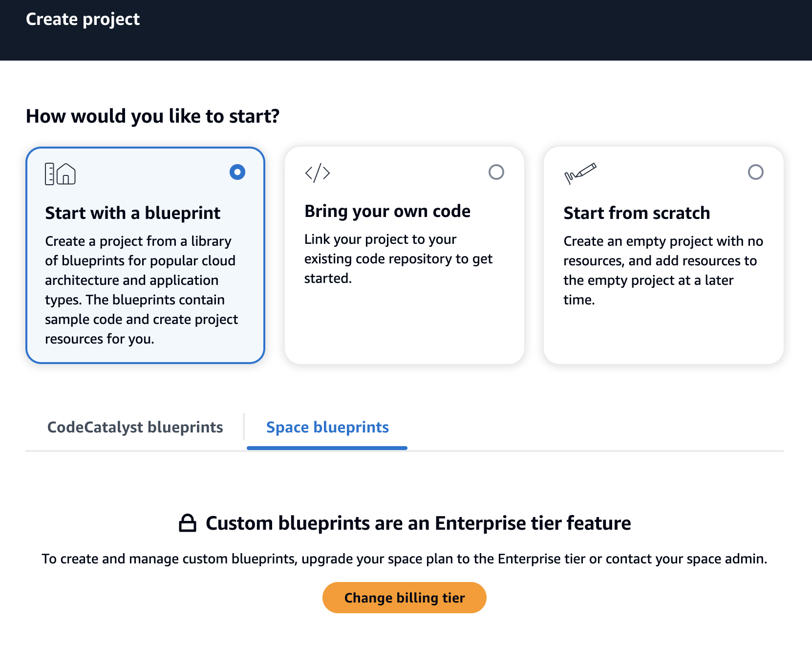Switch to the Space blueprints tab
812x646 pixels.
click(x=327, y=427)
